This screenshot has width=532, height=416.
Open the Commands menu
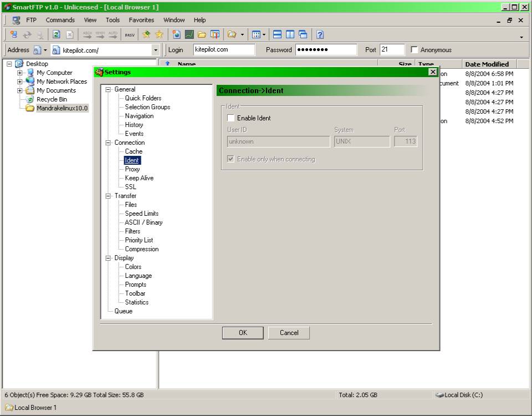click(x=60, y=20)
